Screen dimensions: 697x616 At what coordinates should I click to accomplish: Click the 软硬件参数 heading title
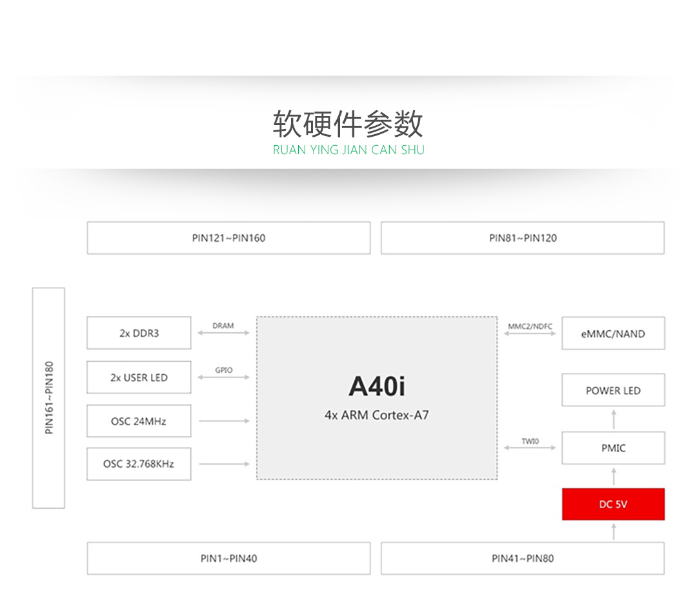(348, 124)
